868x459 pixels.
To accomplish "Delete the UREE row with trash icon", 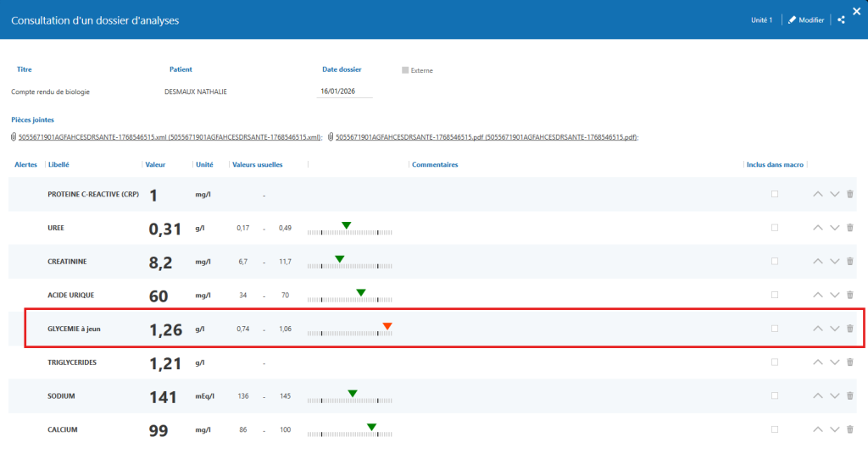I will tap(850, 228).
